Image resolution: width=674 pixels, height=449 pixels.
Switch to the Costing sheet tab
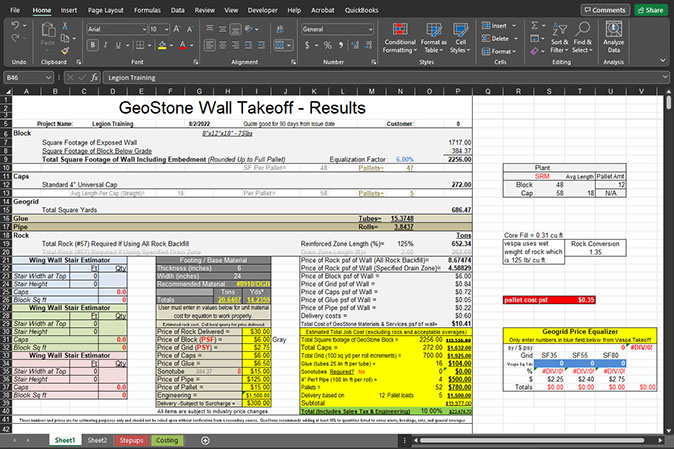(166, 438)
